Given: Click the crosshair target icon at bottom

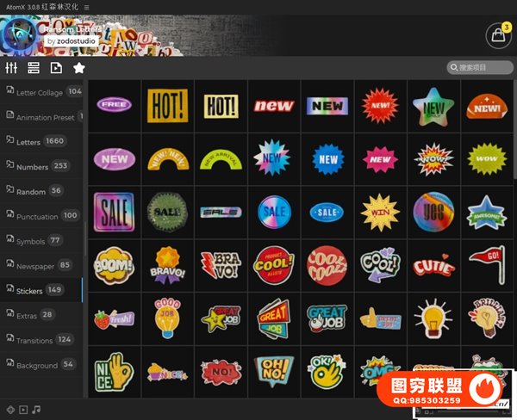Looking at the screenshot, I should pos(10,410).
